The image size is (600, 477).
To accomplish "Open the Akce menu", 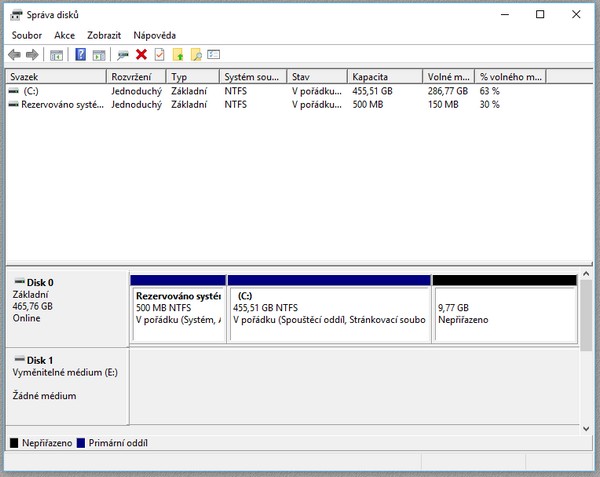I will pos(64,35).
